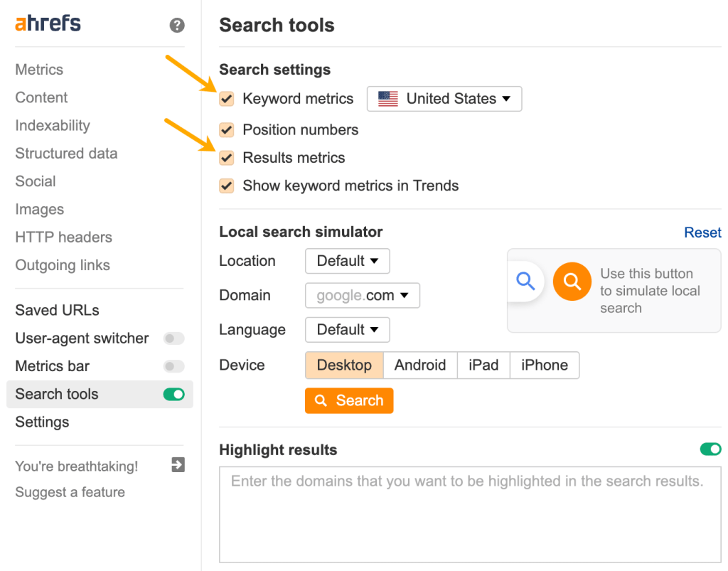Uncheck the Keyword metrics checkbox

point(226,99)
